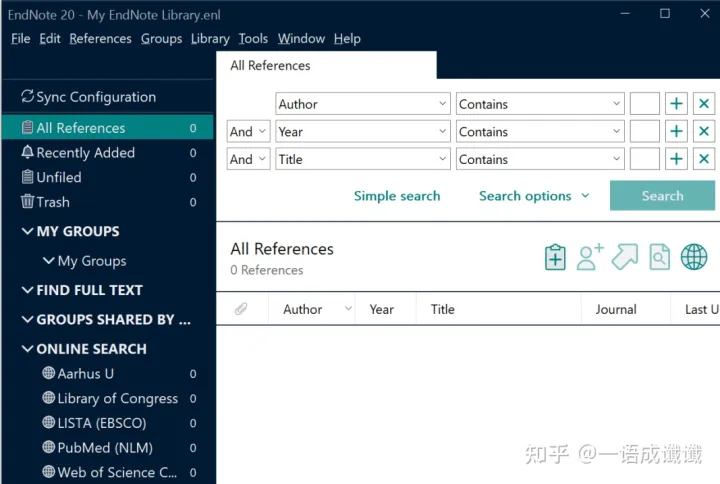Open the Unfiled references group
This screenshot has width=720, height=484.
coord(107,177)
